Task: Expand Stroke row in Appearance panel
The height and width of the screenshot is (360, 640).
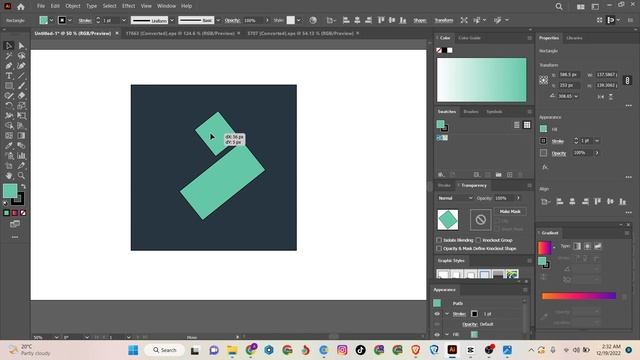Action: point(447,314)
